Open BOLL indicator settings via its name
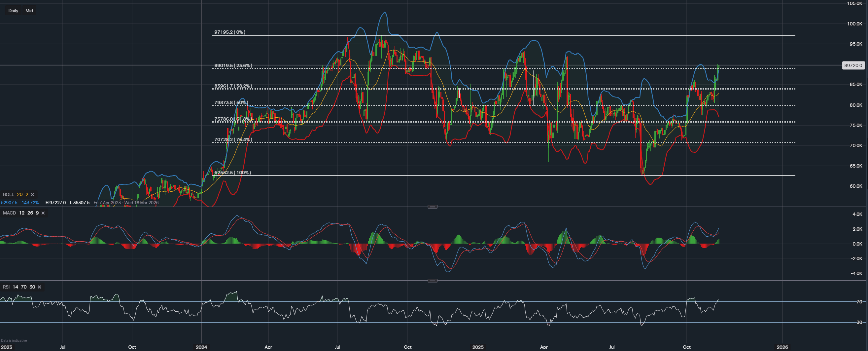The image size is (868, 351). click(9, 195)
